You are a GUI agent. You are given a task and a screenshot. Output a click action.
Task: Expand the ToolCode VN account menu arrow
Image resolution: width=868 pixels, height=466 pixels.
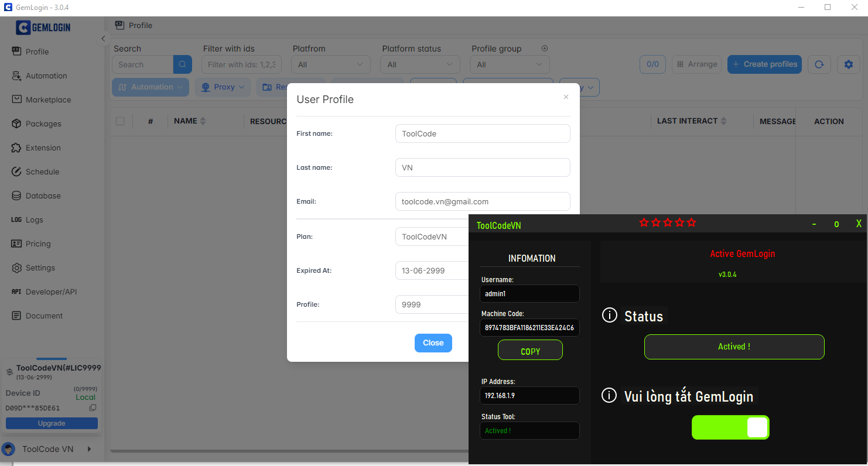90,449
